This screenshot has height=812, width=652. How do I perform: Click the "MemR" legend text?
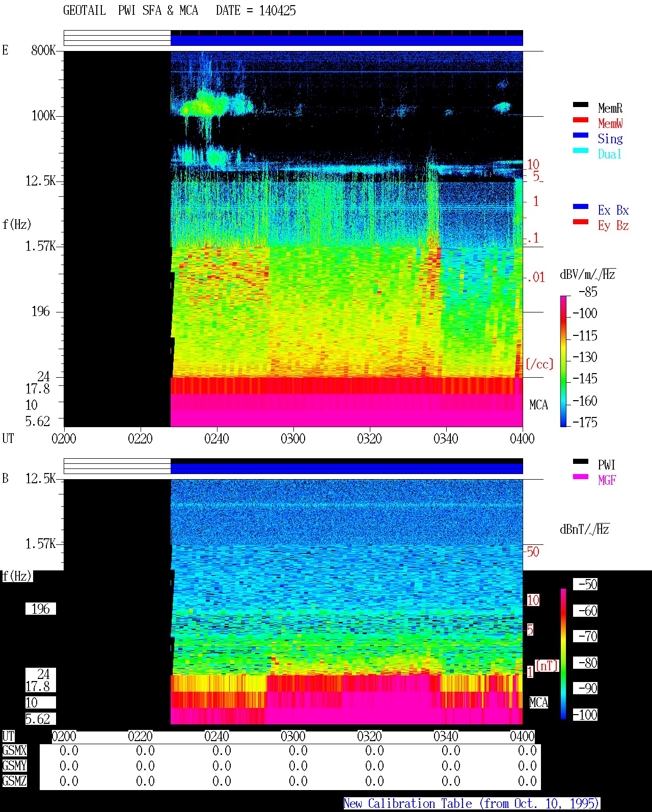pyautogui.click(x=610, y=109)
